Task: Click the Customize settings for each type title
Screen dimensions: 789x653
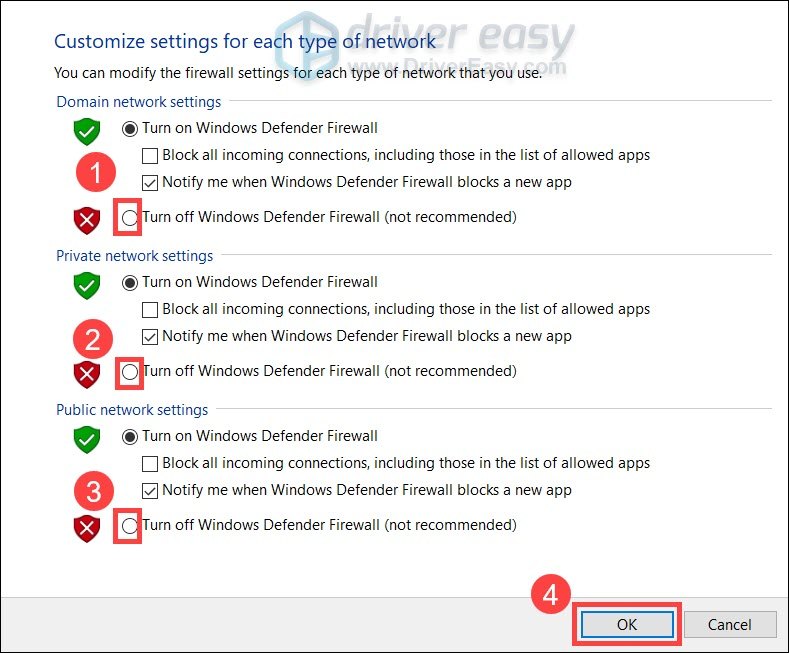Action: pyautogui.click(x=245, y=42)
